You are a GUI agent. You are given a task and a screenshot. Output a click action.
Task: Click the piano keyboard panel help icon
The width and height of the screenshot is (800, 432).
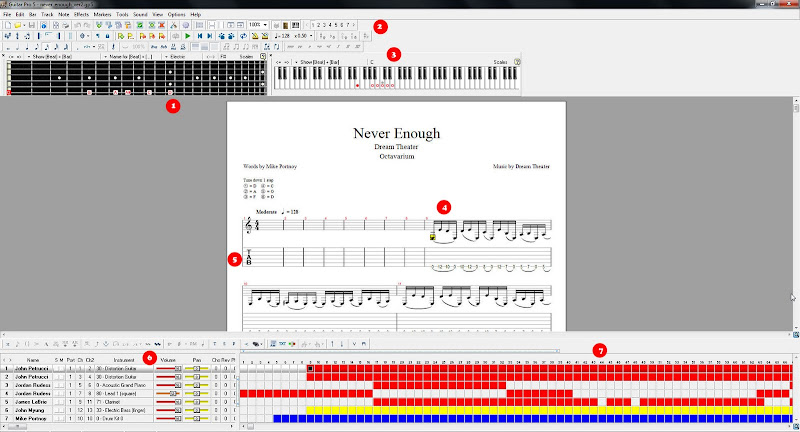[x=517, y=62]
